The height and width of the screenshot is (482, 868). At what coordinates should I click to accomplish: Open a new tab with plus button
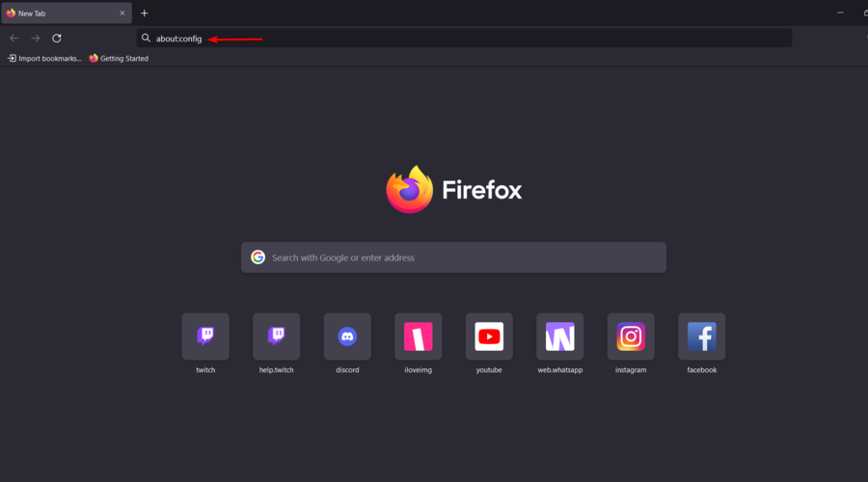(x=144, y=13)
